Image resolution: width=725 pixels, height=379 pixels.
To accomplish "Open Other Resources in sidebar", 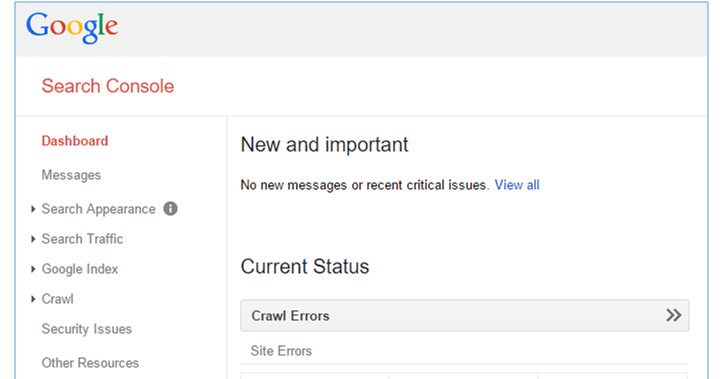I will point(90,363).
